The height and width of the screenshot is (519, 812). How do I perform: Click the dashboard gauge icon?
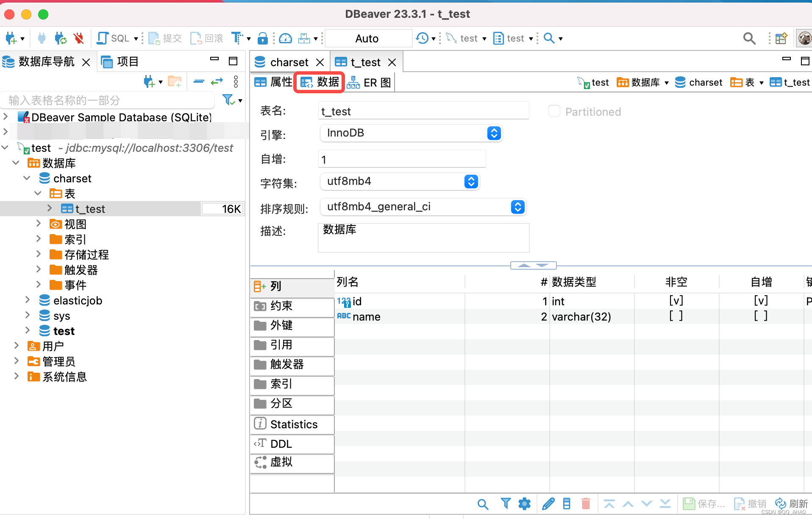pyautogui.click(x=286, y=39)
